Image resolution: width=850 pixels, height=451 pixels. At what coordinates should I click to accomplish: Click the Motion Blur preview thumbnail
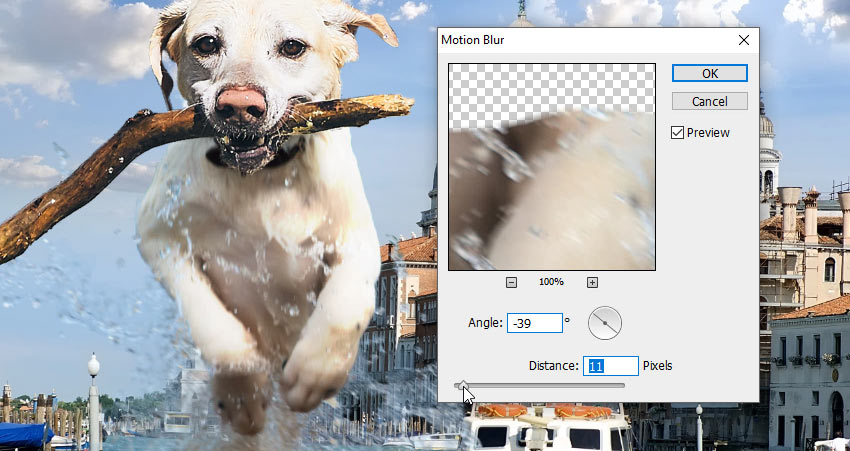[552, 167]
